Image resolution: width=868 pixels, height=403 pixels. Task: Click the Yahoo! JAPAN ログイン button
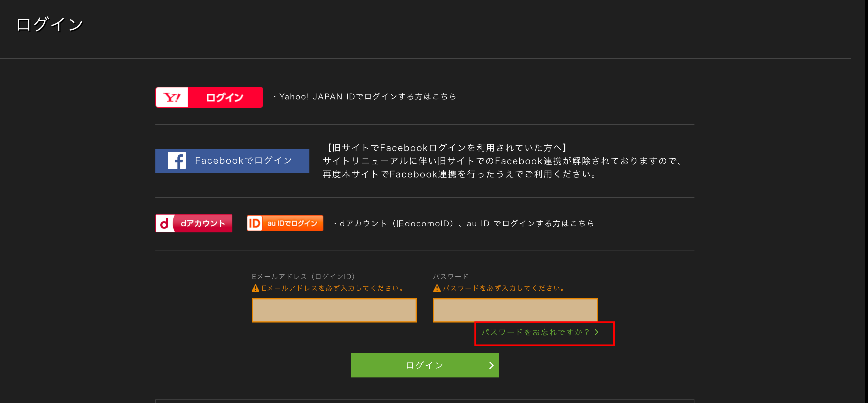(x=209, y=97)
